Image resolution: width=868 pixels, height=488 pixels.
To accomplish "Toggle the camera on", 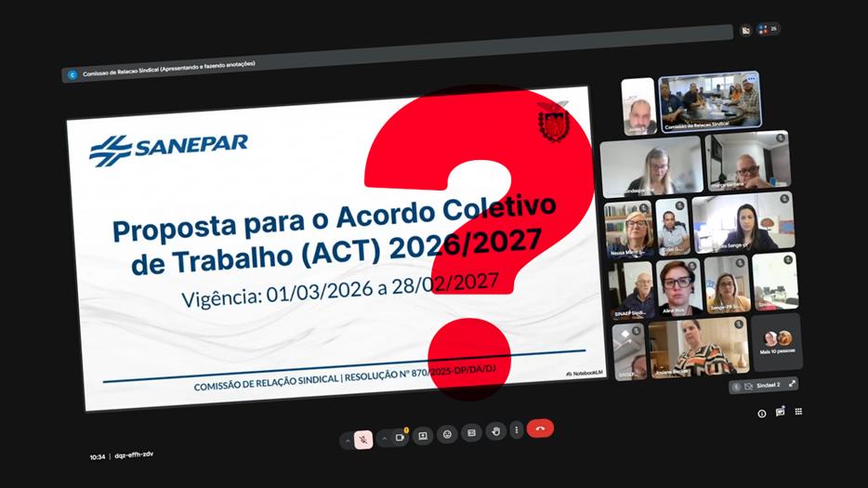I will 401,437.
